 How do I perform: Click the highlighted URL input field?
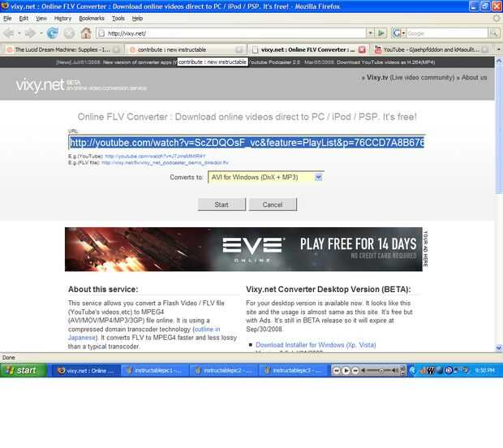pyautogui.click(x=247, y=143)
